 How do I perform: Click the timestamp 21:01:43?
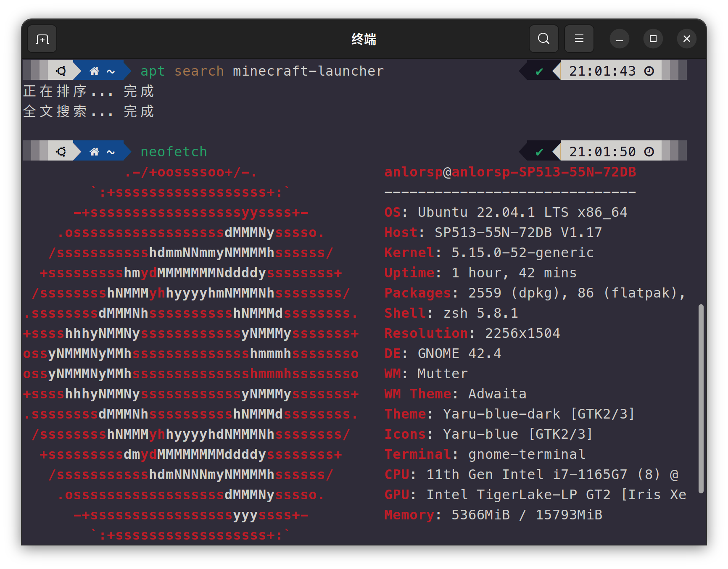coord(602,71)
